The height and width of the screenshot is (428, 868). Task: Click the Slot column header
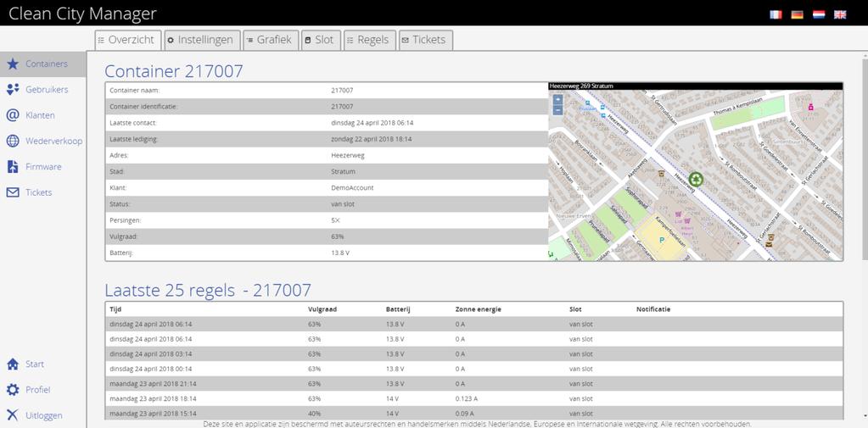pyautogui.click(x=575, y=309)
